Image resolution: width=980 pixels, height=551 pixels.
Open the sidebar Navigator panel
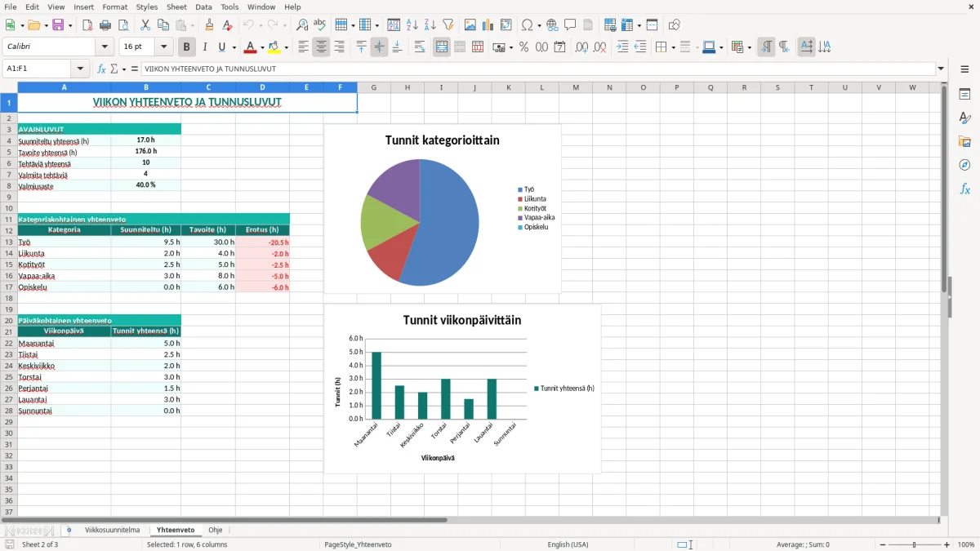click(964, 165)
